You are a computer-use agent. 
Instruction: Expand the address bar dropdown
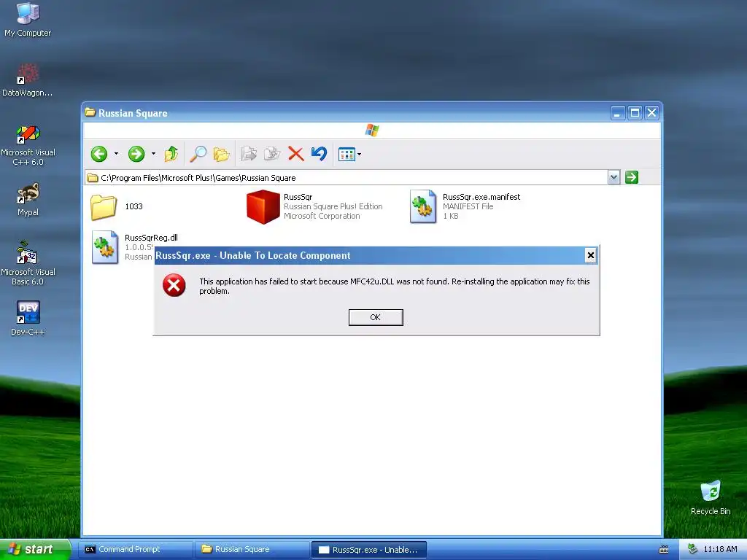[614, 178]
